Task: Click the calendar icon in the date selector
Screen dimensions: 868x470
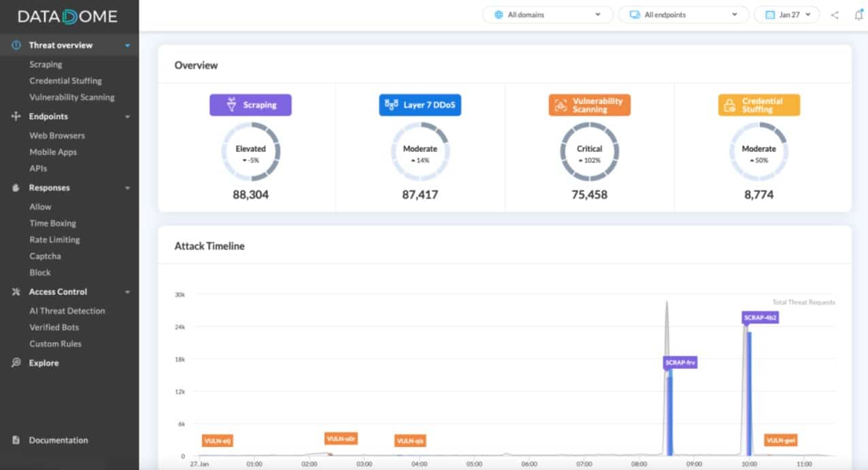Action: coord(771,14)
